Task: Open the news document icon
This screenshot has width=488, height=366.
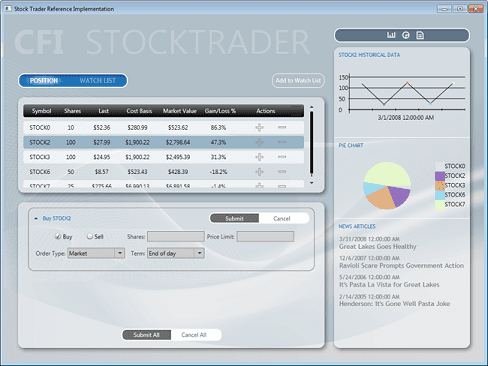Action: [x=420, y=35]
